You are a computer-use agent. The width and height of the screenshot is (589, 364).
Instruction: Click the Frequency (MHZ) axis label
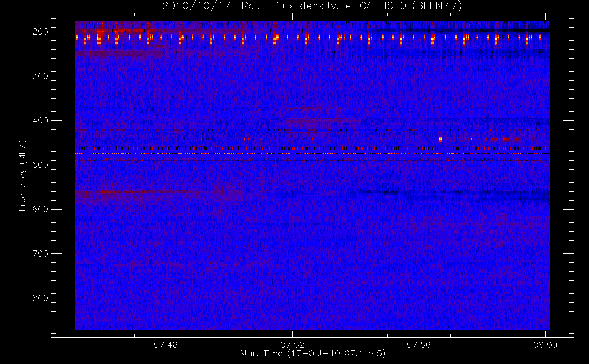23,175
